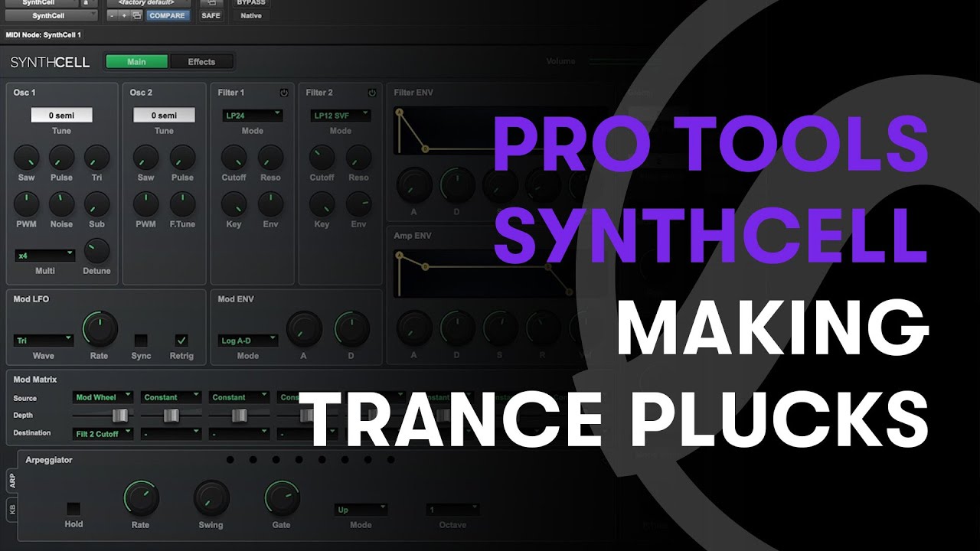Screen dimensions: 980x551
Task: Click the Filter 1 Key knob
Action: pos(234,204)
